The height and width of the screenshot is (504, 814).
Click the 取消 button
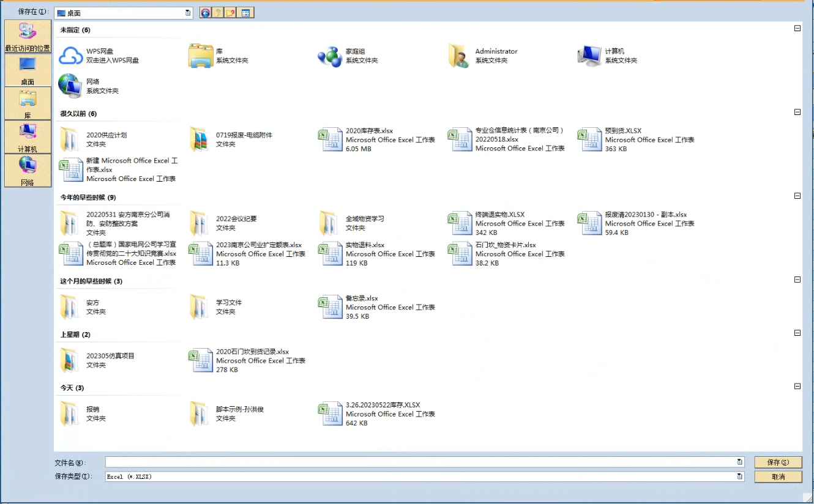[778, 476]
